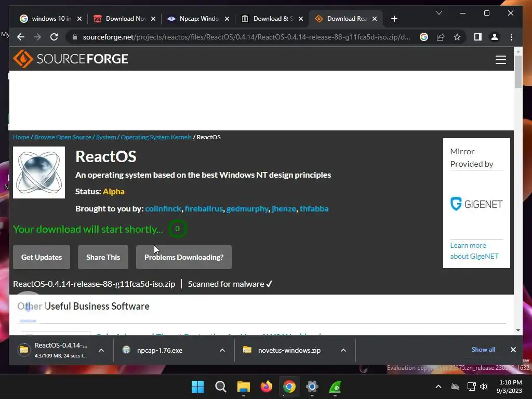532x399 pixels.
Task: Click the browser back arrow
Action: [x=21, y=37]
